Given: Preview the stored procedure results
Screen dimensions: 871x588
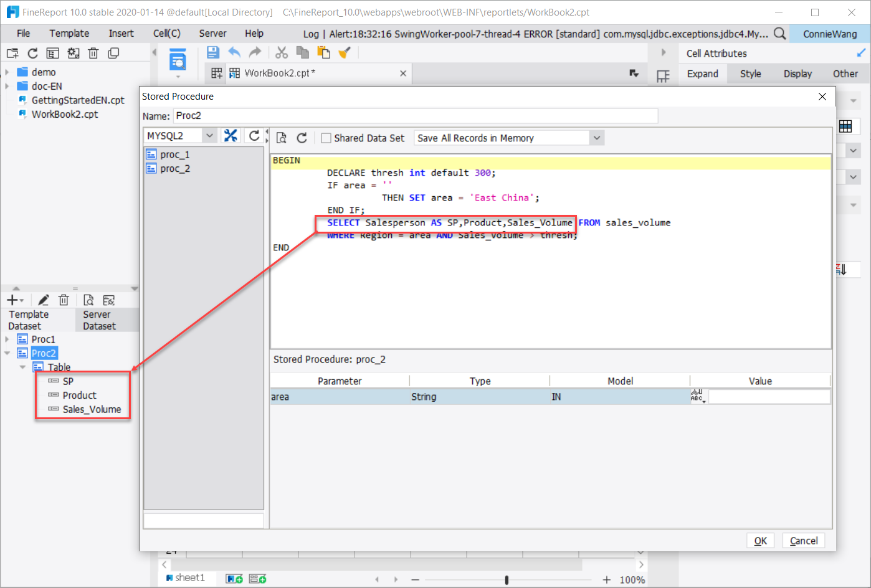Looking at the screenshot, I should coord(281,138).
